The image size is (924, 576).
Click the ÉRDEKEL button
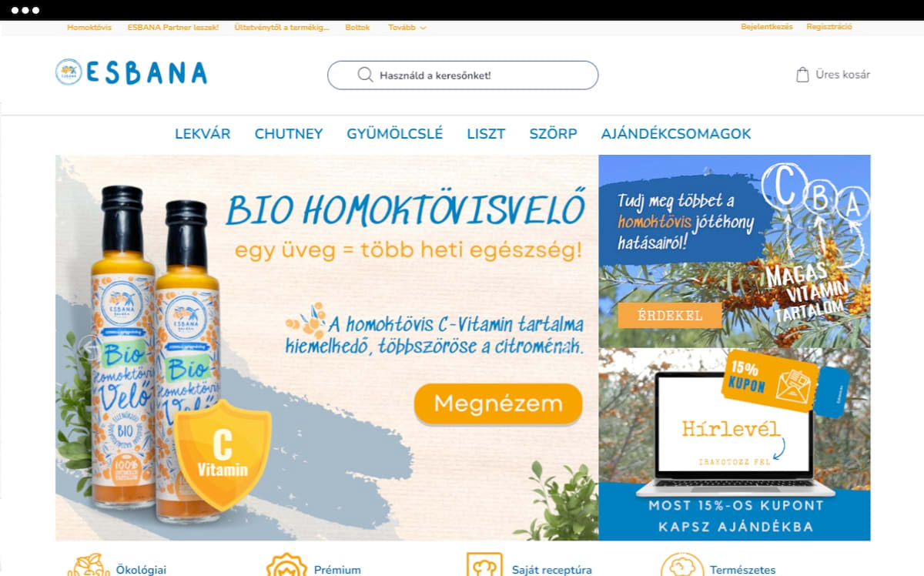pos(670,316)
